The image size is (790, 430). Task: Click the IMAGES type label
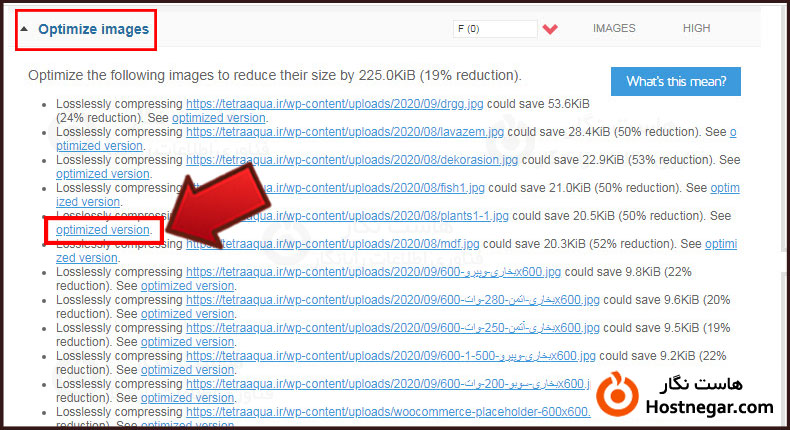tap(614, 29)
